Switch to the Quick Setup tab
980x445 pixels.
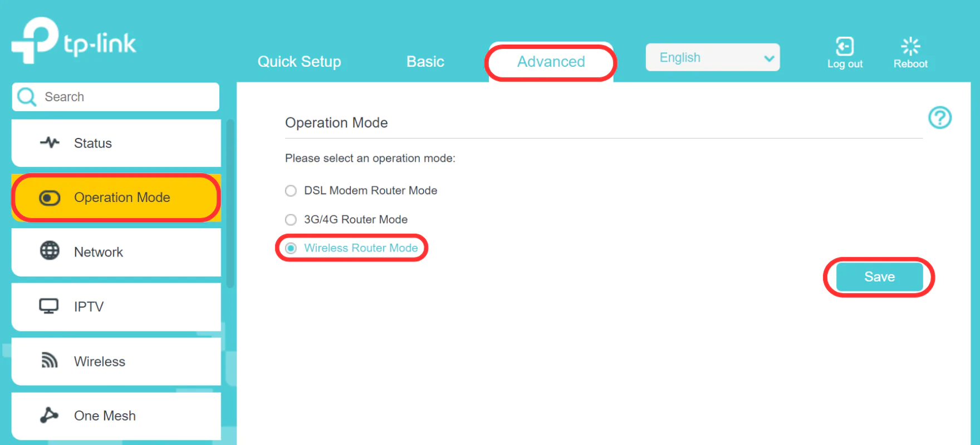[x=300, y=61]
